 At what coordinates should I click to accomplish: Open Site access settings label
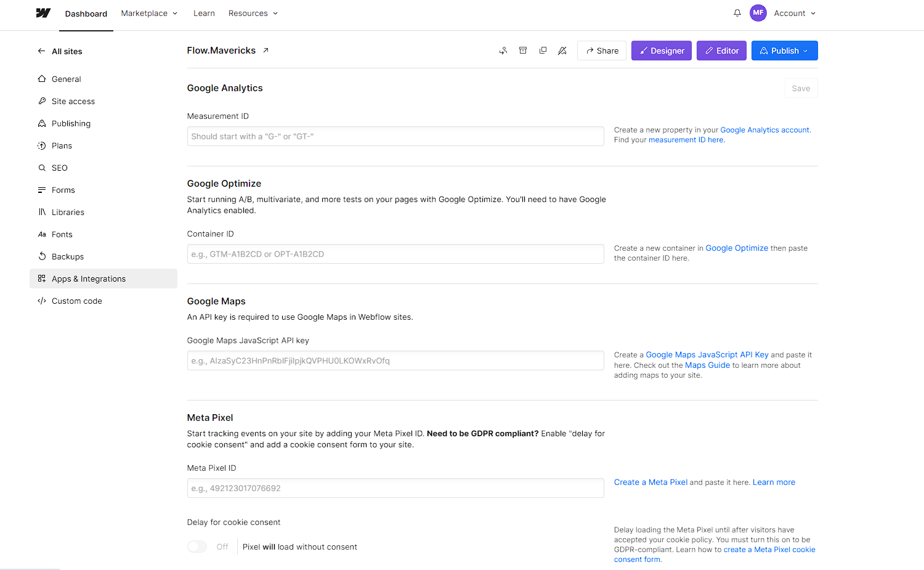tap(73, 101)
